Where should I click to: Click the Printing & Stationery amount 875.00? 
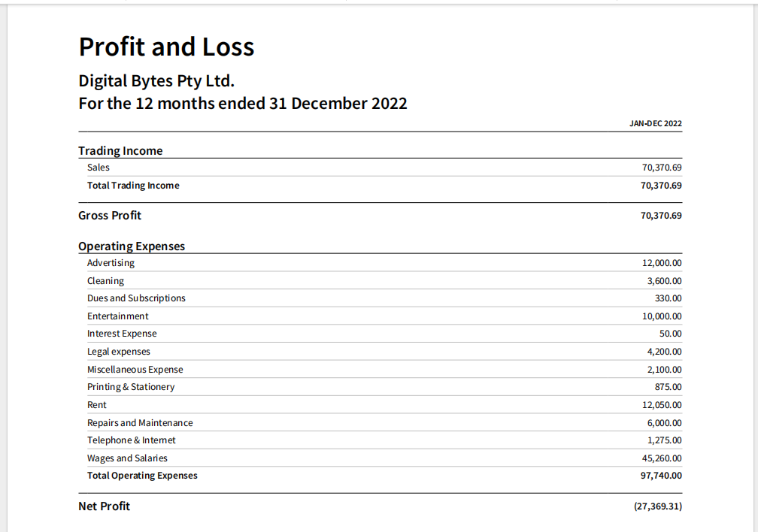click(x=669, y=387)
